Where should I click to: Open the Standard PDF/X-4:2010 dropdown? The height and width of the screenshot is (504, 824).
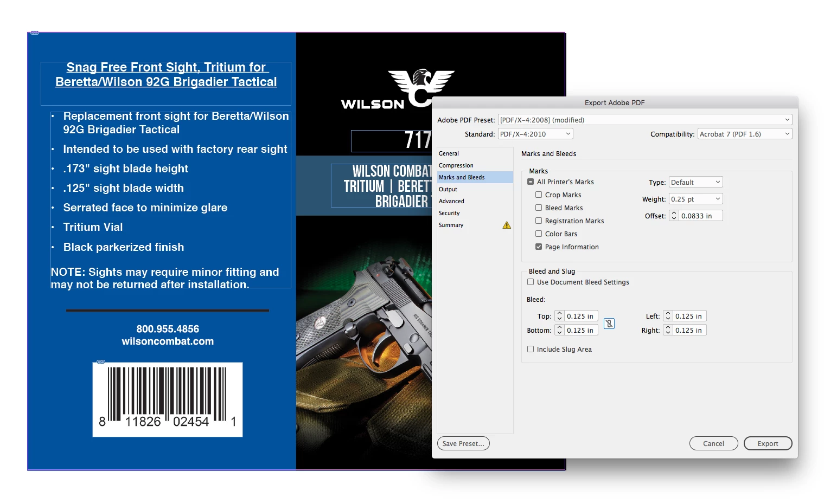535,134
